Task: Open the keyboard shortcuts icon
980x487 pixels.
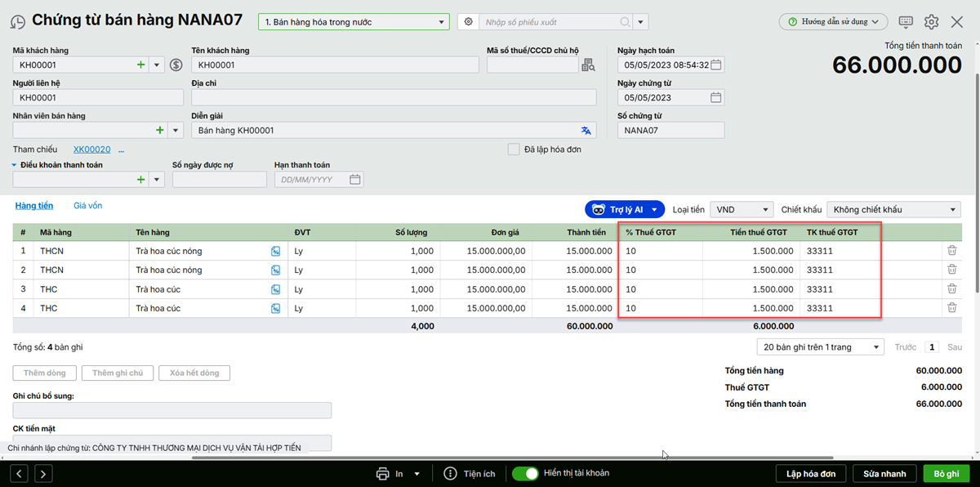Action: click(x=906, y=22)
